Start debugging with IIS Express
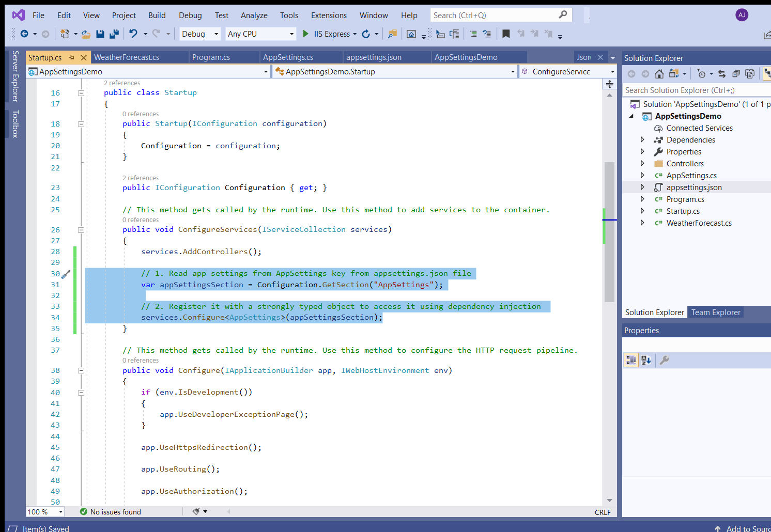Screen dimensions: 771x532 [305, 34]
